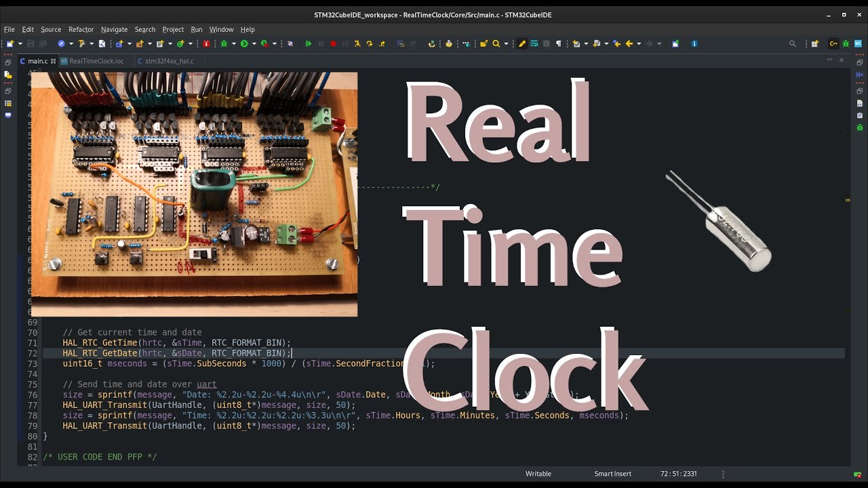The image size is (868, 488).
Task: Switch to the C/C++ perspective icon
Action: (833, 43)
